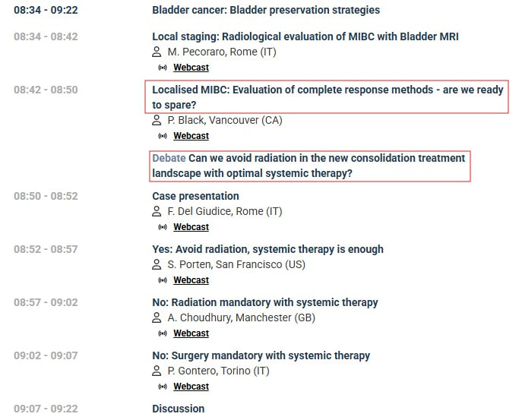Click the person icon beside P. Gontero
This screenshot has height=420, width=522.
pyautogui.click(x=157, y=371)
